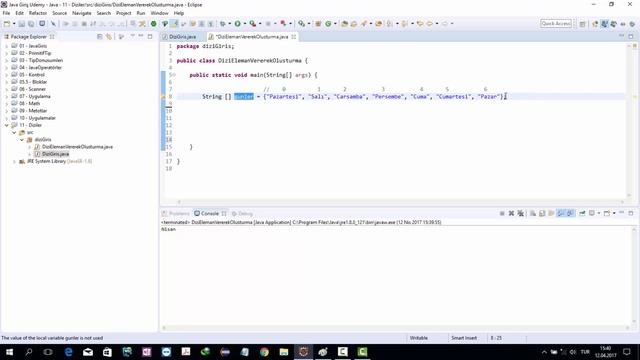Click the Quick Access search field
Screen dimensions: 640x360
pos(556,24)
